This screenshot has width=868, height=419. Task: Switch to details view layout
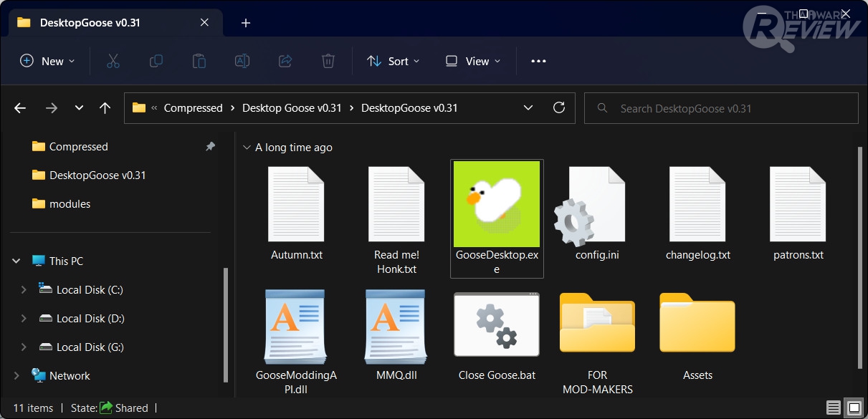(832, 408)
